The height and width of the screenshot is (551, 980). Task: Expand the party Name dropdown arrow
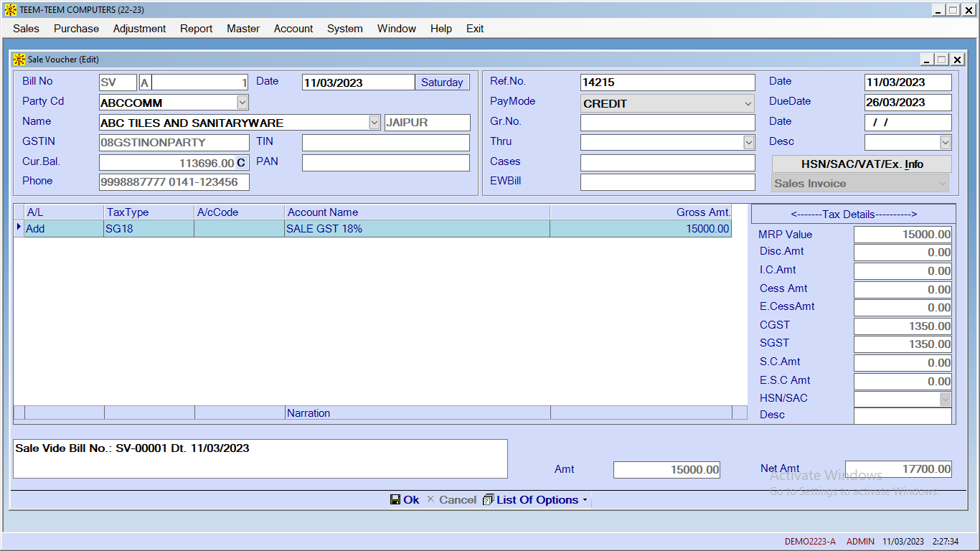coord(374,123)
